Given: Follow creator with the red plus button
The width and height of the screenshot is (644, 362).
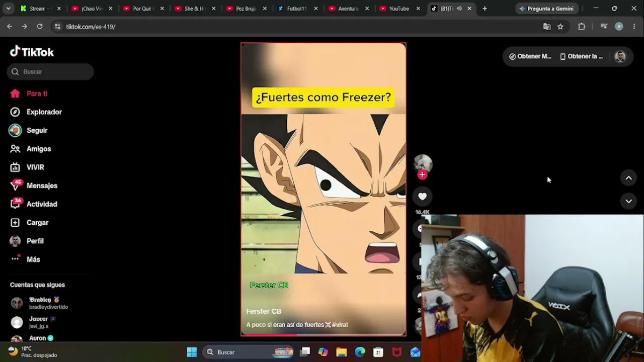Looking at the screenshot, I should (422, 175).
